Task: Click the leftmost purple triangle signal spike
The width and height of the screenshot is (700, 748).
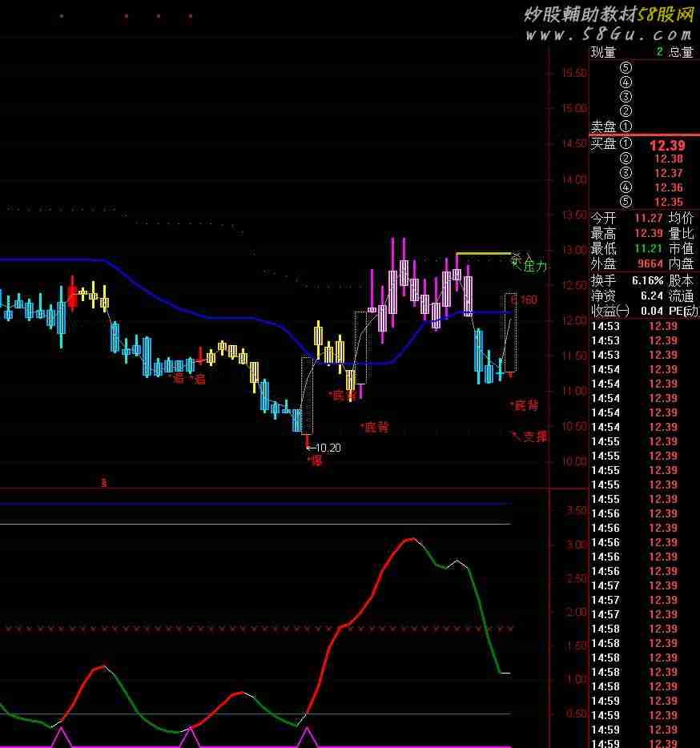Action: pyautogui.click(x=61, y=738)
